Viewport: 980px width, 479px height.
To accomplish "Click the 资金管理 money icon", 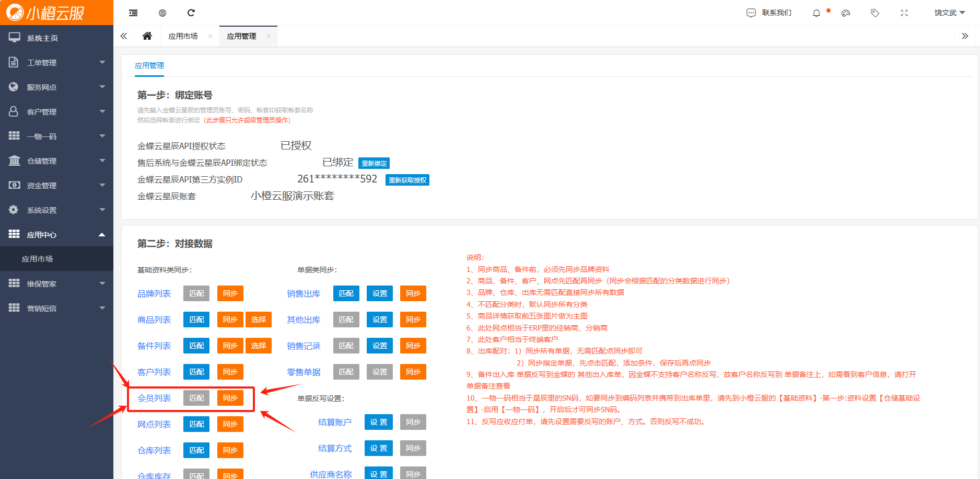I will point(14,185).
